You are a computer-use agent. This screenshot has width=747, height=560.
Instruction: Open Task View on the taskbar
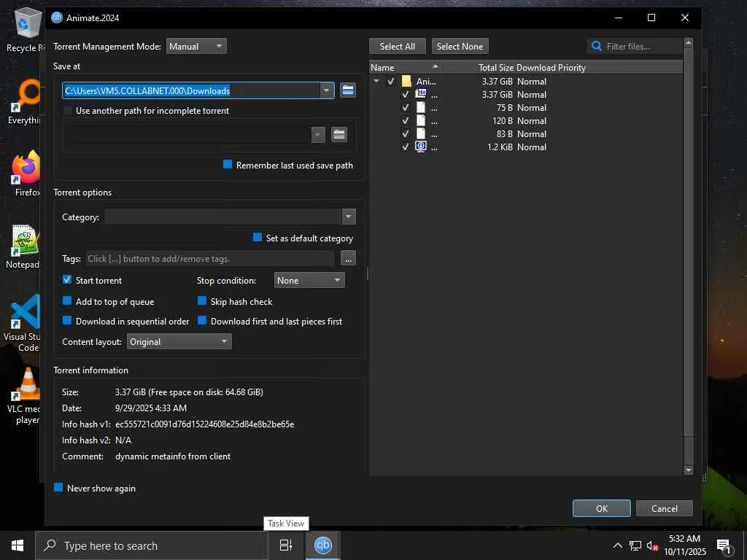point(286,545)
